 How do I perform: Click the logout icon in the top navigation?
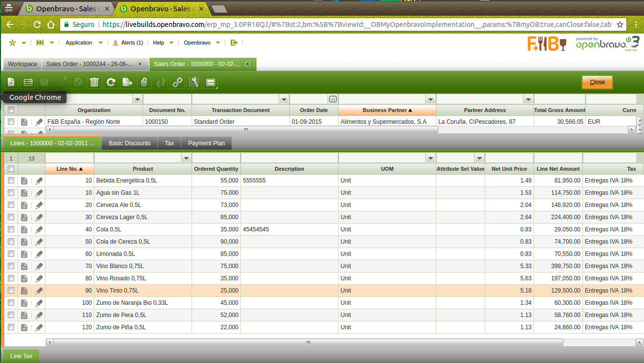coord(234,43)
